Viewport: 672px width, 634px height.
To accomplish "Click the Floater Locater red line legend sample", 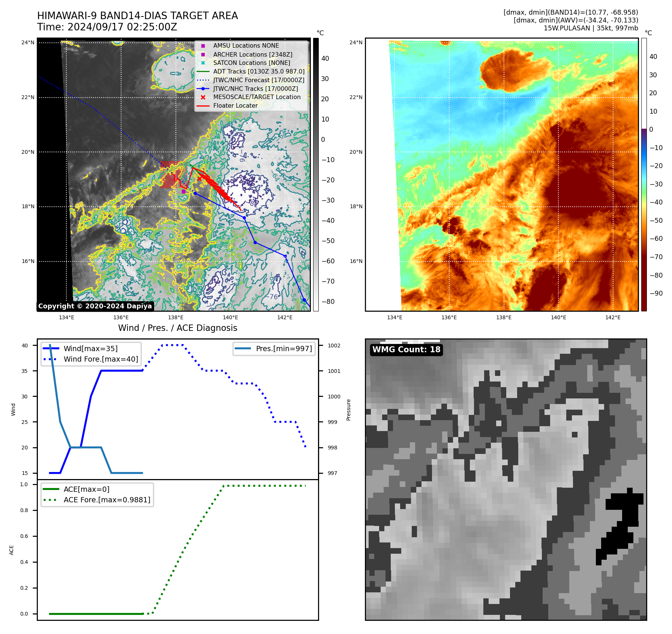I will (x=203, y=106).
